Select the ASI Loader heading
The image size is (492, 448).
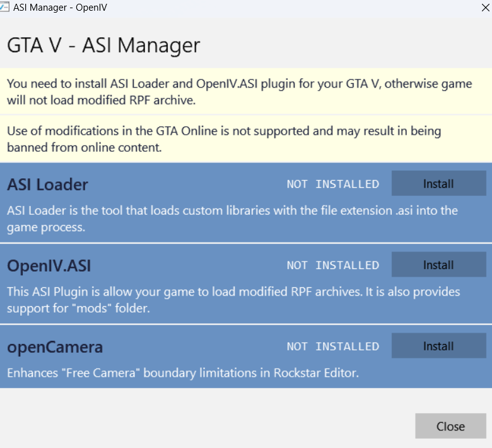(47, 185)
